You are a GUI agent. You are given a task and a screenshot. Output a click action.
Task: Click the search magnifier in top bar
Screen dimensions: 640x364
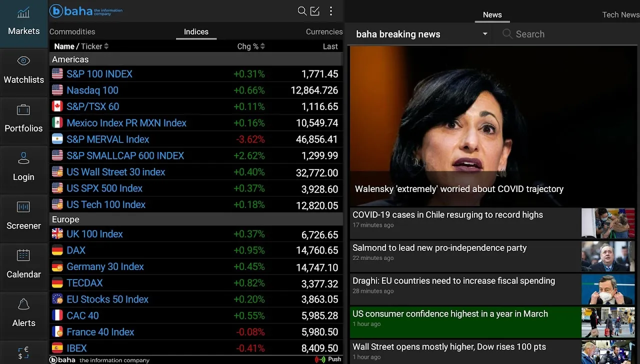pos(302,11)
